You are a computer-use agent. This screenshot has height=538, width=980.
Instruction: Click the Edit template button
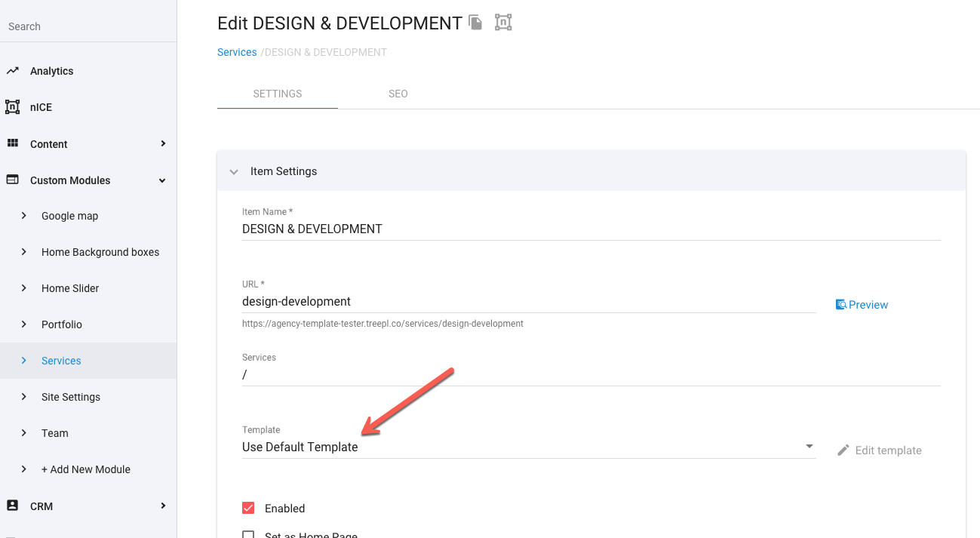click(x=880, y=450)
